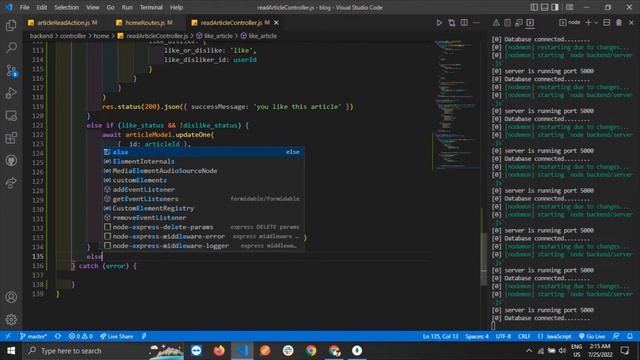Viewport: 640px width, 360px height.
Task: Split the editor right
Action: (x=464, y=23)
